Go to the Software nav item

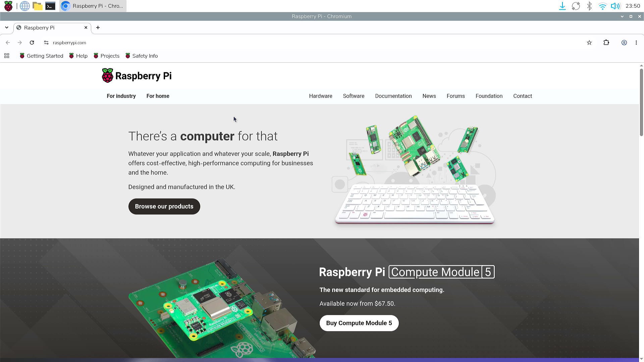354,96
